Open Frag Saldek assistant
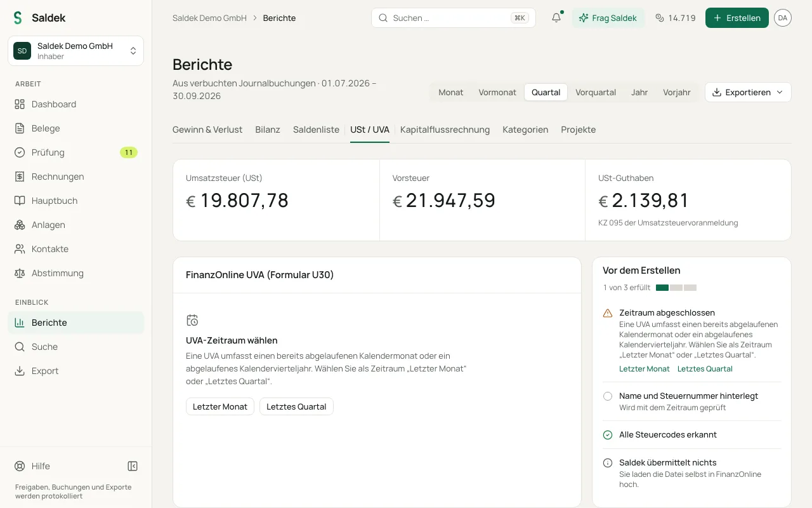 [x=608, y=18]
